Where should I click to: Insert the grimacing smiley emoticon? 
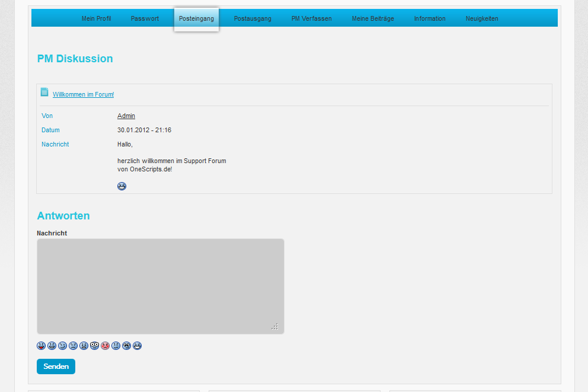84,346
